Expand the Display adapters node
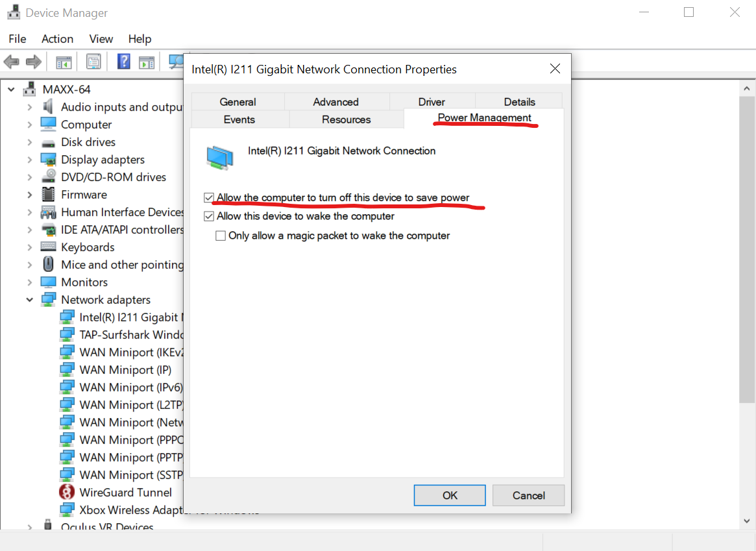The height and width of the screenshot is (551, 756). coord(29,160)
